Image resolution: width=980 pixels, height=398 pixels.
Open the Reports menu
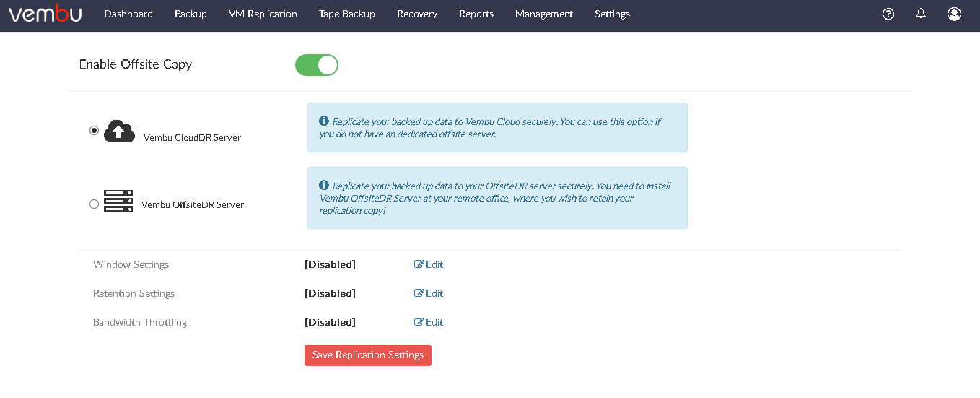tap(476, 14)
